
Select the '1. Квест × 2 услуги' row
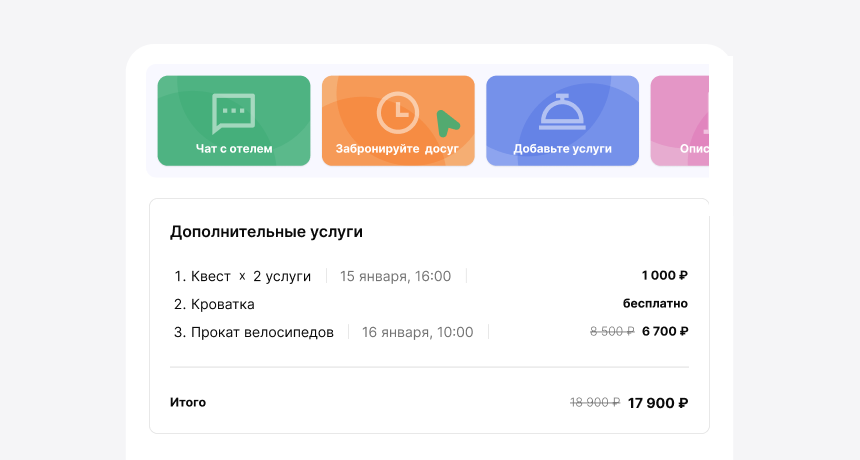429,276
